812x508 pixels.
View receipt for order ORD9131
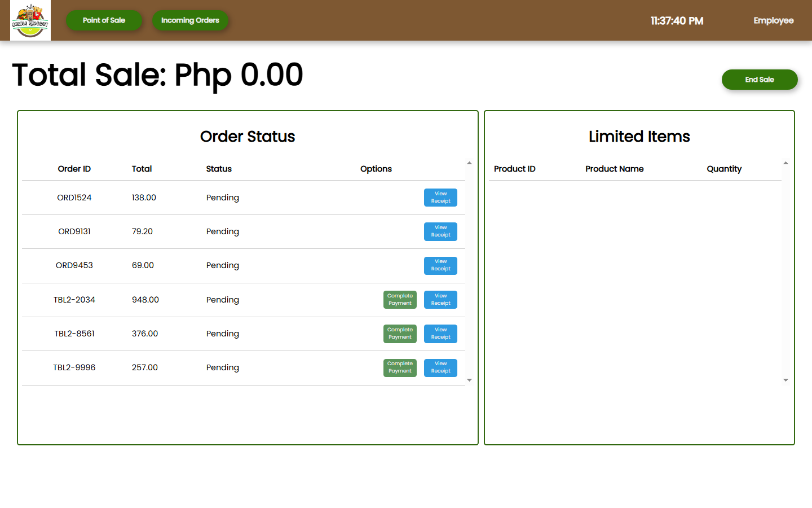[440, 231]
